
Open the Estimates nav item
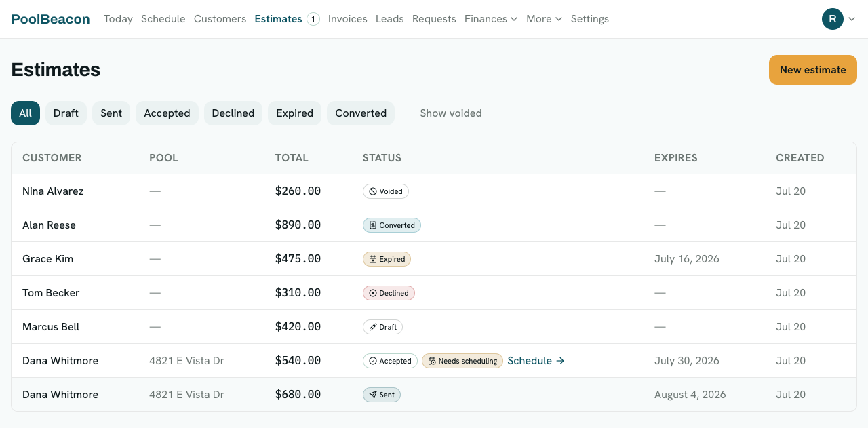point(278,19)
